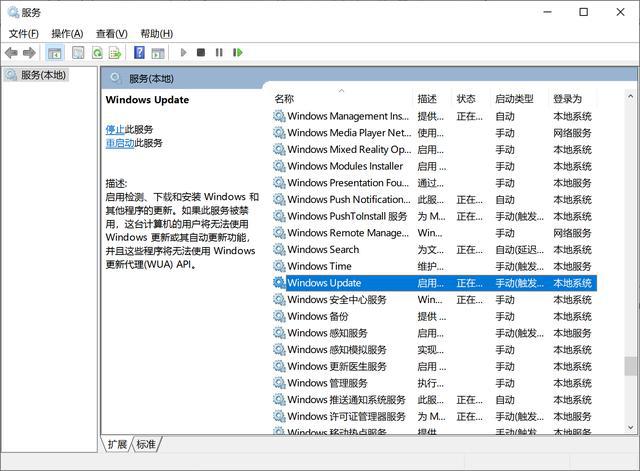Viewport: 640px width, 471px height.
Task: Click the forward arrow in toolbar
Action: coord(29,52)
